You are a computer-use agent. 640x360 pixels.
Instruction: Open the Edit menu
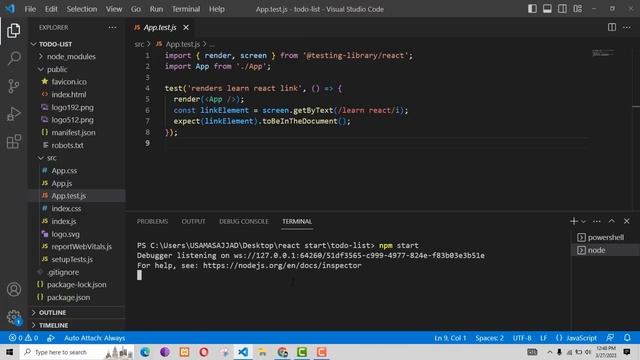(51, 9)
